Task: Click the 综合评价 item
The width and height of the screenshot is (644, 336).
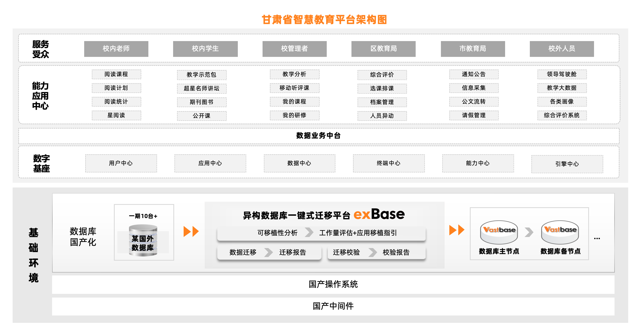Action: 382,75
